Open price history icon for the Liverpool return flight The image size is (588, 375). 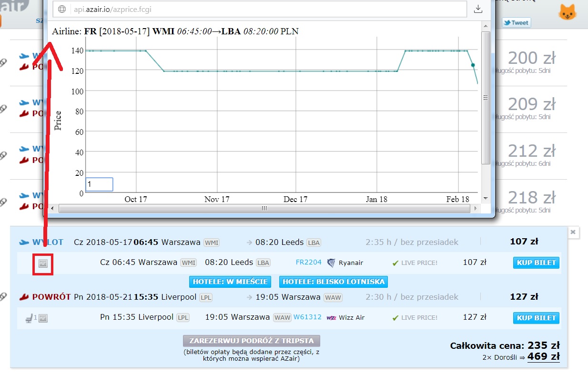[x=43, y=318]
